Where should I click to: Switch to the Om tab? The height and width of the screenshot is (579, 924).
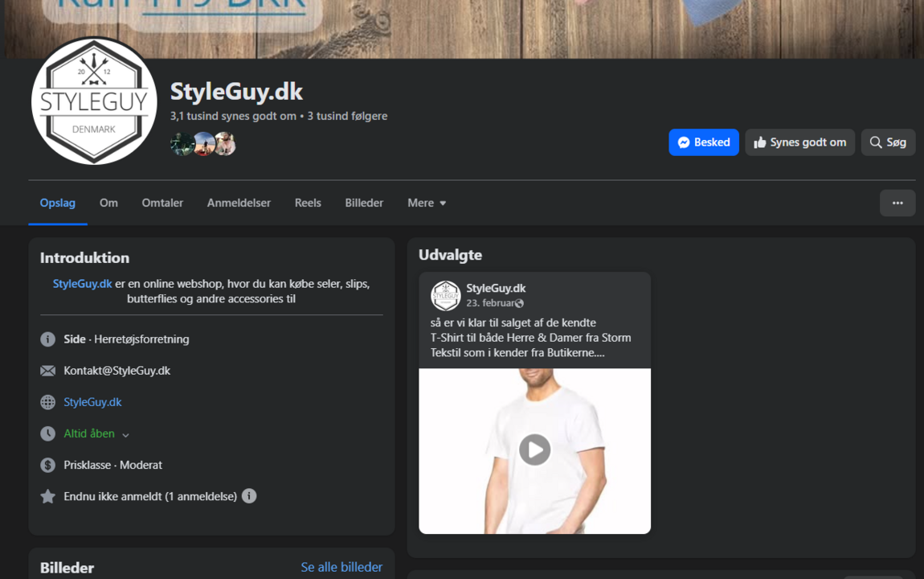108,203
